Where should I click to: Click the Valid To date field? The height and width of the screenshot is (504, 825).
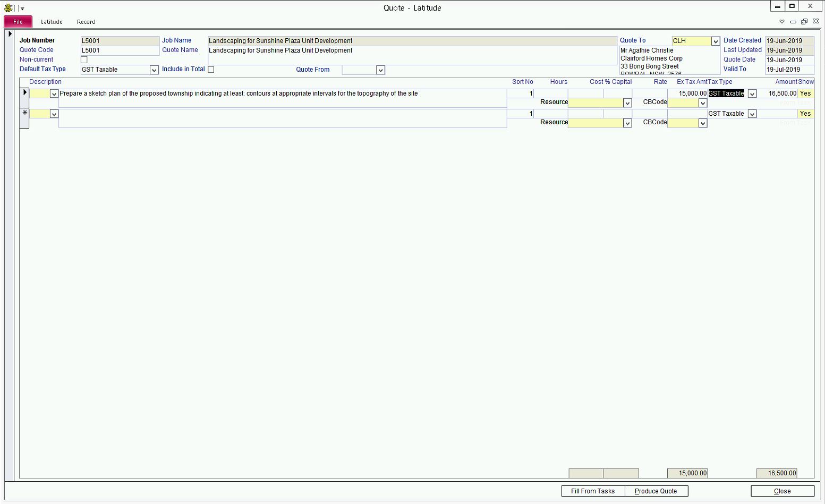(x=789, y=70)
